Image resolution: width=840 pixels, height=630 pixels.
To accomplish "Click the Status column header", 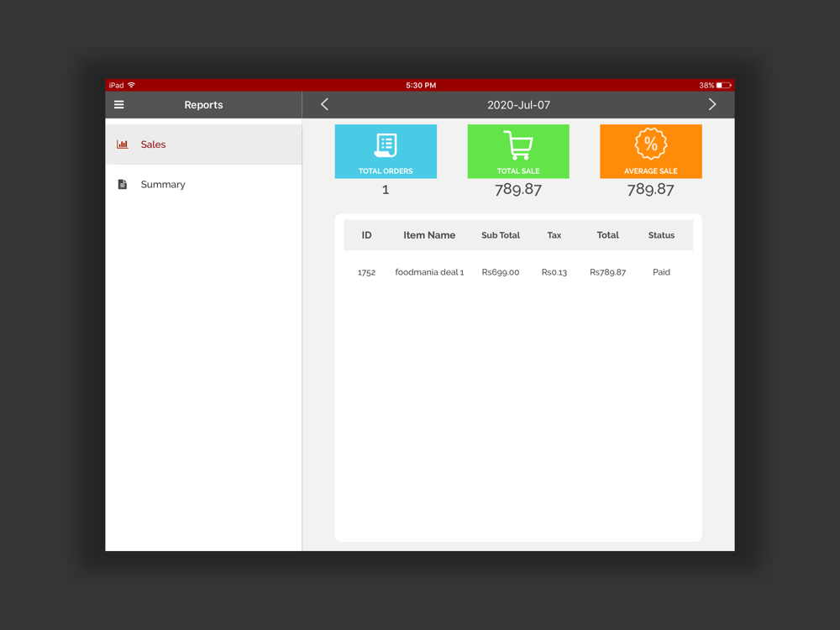I will pos(661,235).
